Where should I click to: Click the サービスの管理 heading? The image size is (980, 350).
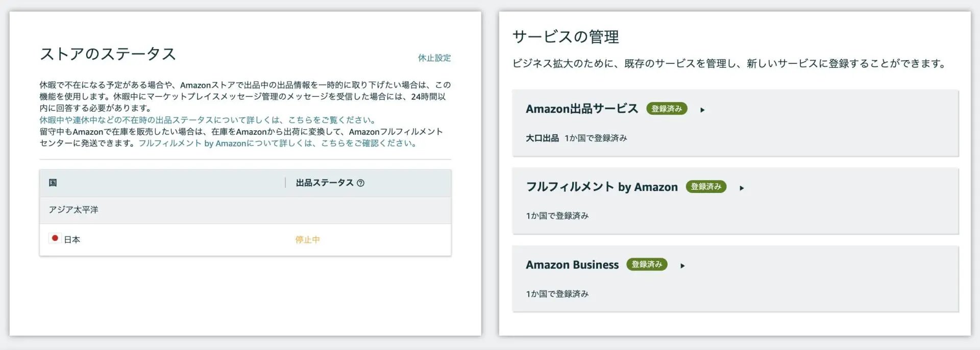tap(565, 36)
